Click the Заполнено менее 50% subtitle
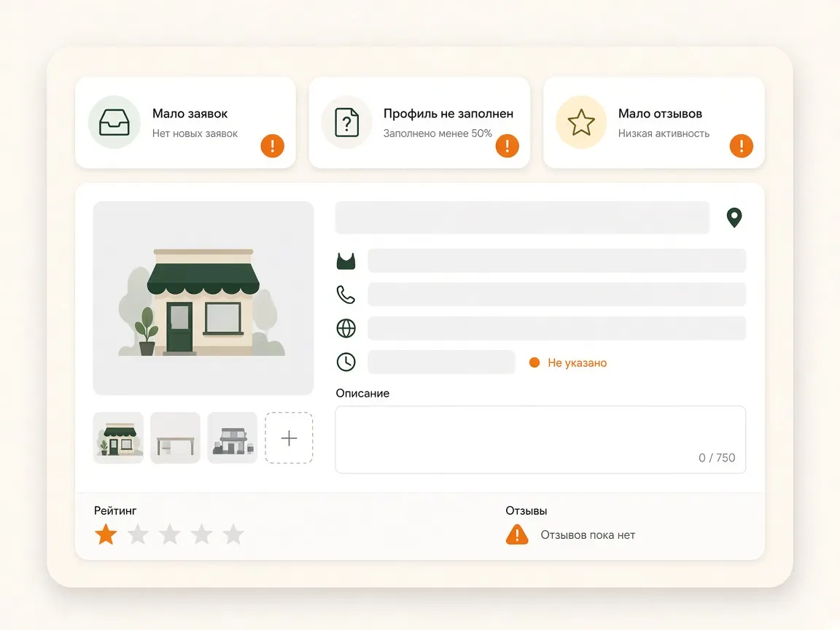The height and width of the screenshot is (630, 840). coord(437,133)
